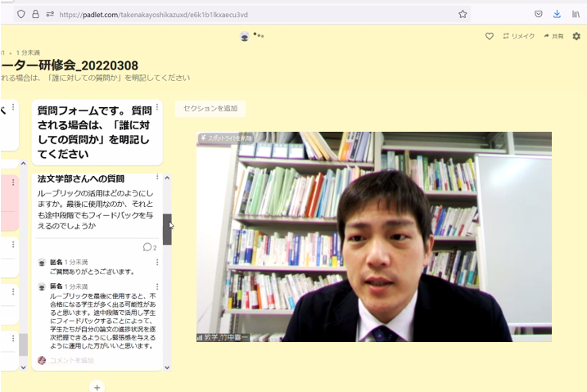This screenshot has height=392, width=587.
Task: Click the padlock site security icon
Action: pyautogui.click(x=35, y=14)
